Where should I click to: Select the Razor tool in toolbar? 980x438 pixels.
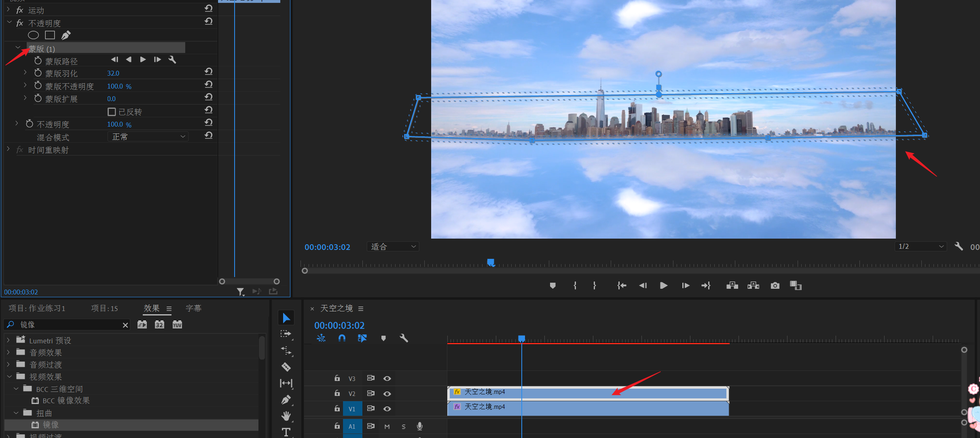click(286, 367)
